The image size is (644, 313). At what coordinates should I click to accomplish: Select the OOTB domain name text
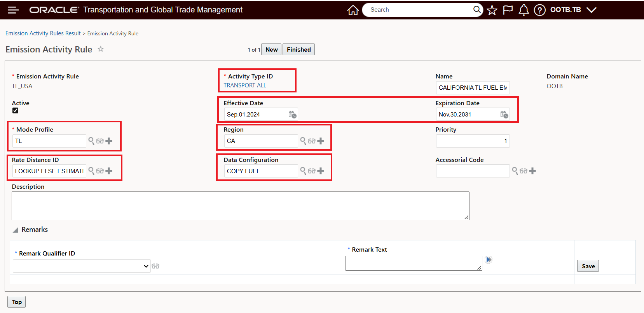[555, 86]
